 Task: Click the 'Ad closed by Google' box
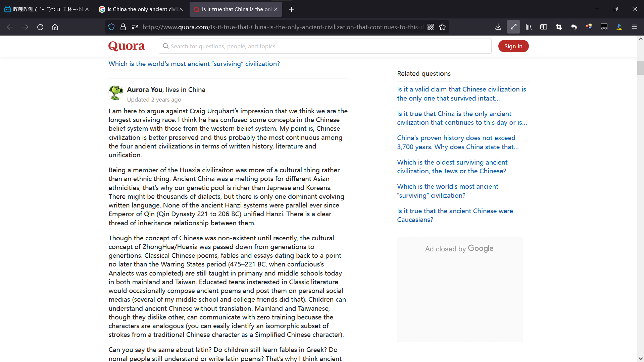(460, 290)
